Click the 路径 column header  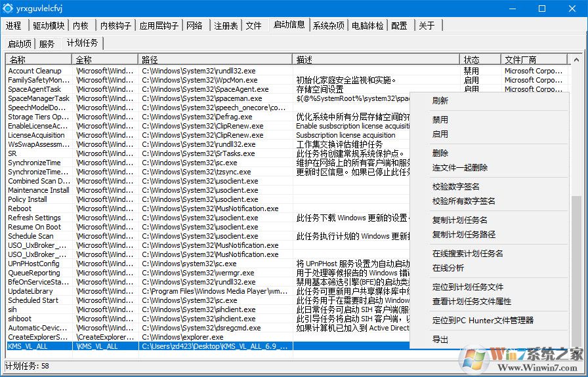(x=215, y=60)
